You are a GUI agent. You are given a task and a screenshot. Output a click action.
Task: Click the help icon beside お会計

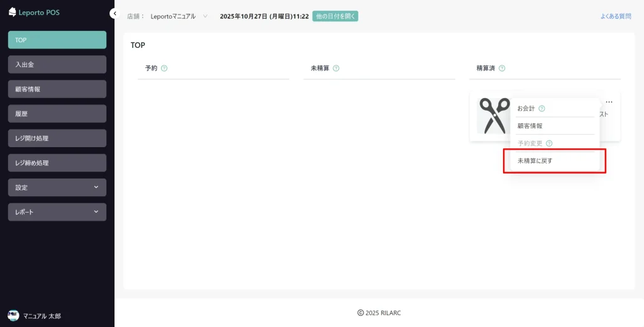tap(541, 108)
